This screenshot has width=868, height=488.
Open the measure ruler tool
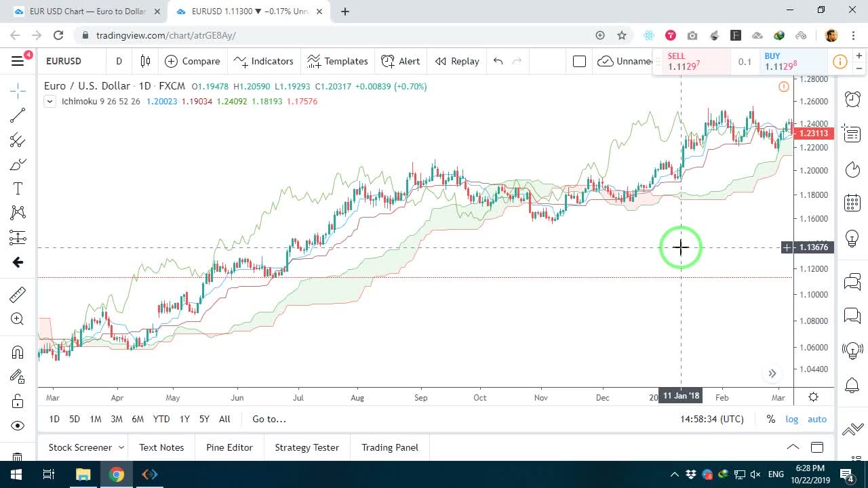pyautogui.click(x=18, y=294)
